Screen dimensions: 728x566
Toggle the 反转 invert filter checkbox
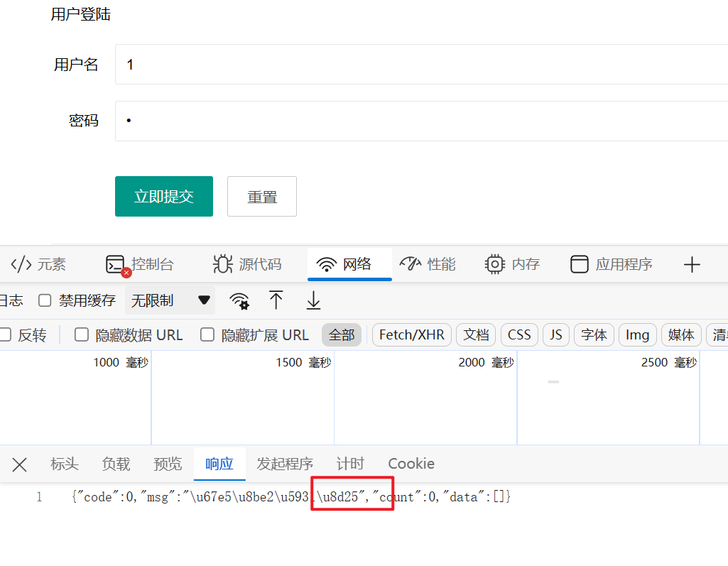[x=5, y=334]
